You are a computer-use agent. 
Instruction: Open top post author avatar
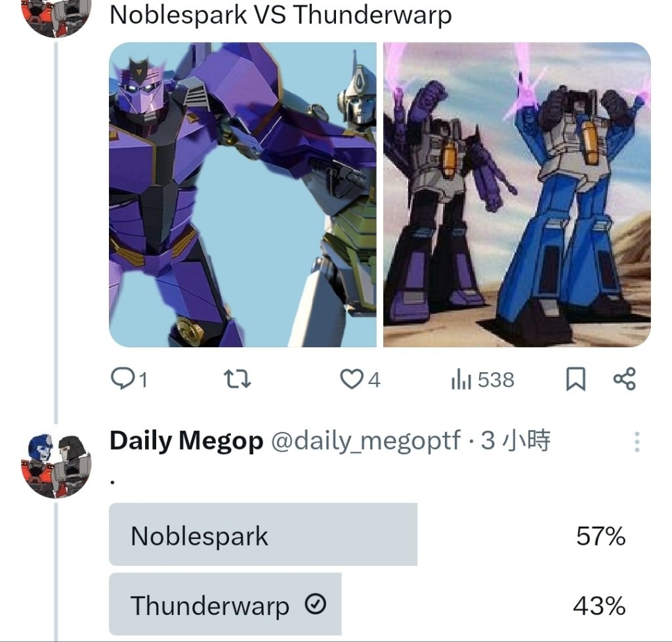click(56, 17)
